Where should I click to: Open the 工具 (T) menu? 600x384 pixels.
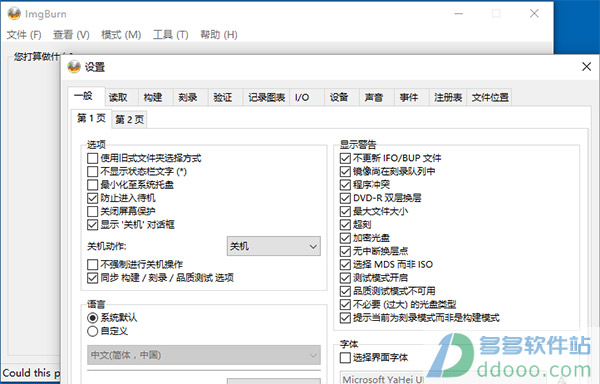pos(171,35)
